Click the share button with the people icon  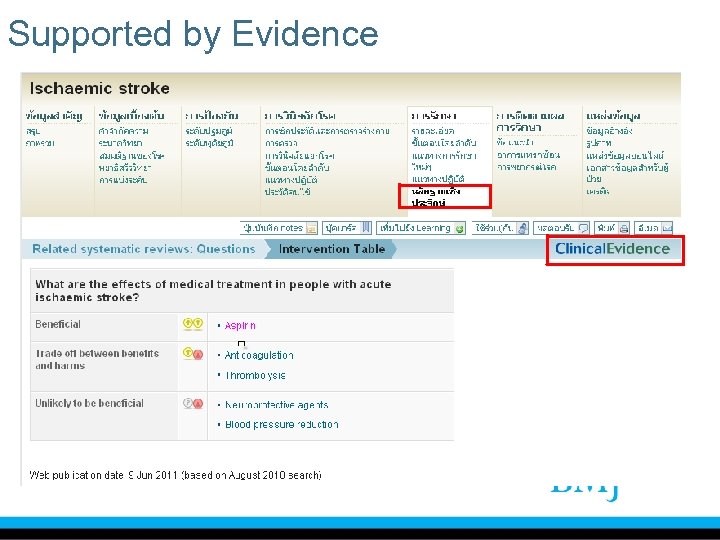[x=500, y=228]
